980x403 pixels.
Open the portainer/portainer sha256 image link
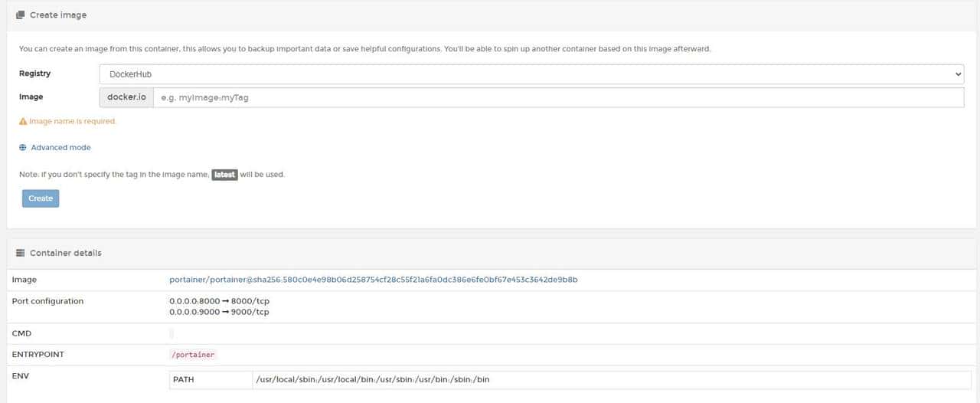click(x=373, y=280)
